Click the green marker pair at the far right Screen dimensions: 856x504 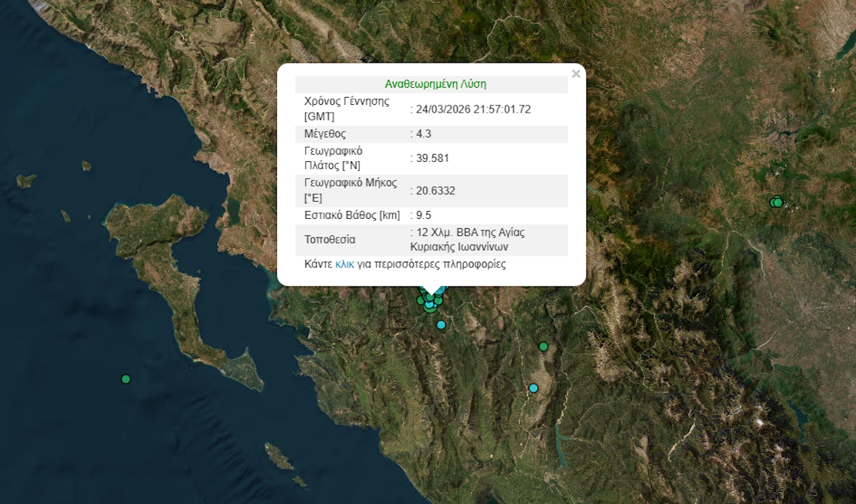777,202
